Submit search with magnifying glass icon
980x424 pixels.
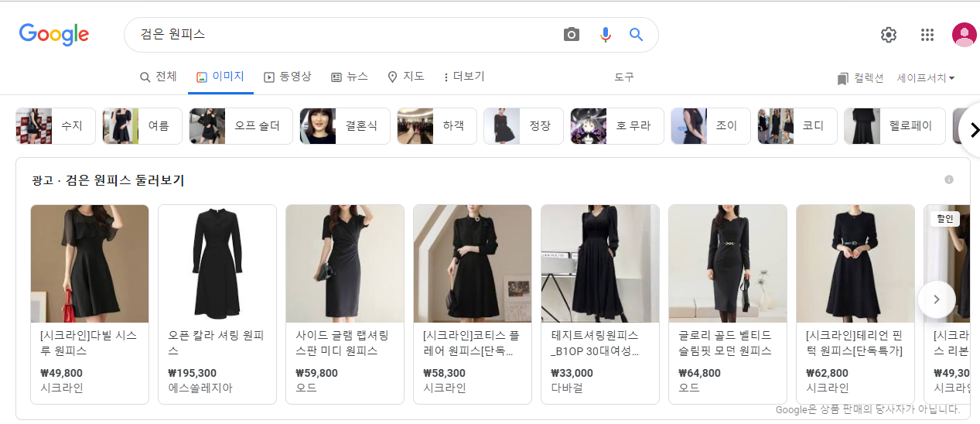coord(636,35)
